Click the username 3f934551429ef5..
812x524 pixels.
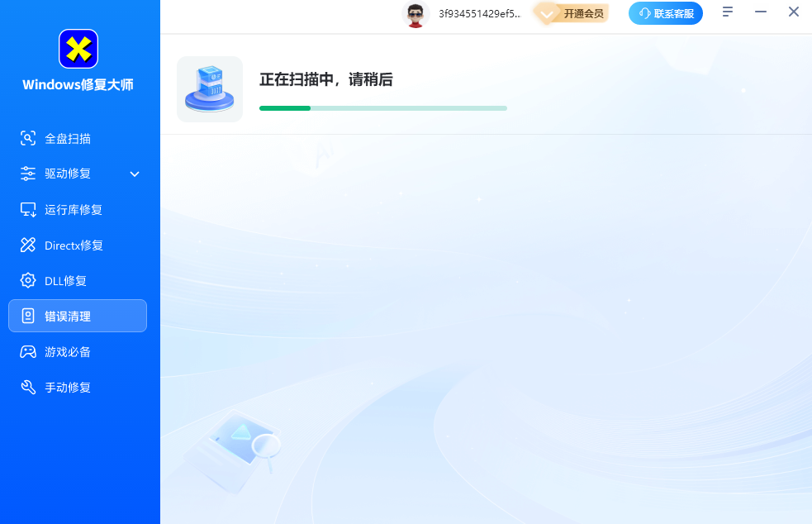click(480, 14)
